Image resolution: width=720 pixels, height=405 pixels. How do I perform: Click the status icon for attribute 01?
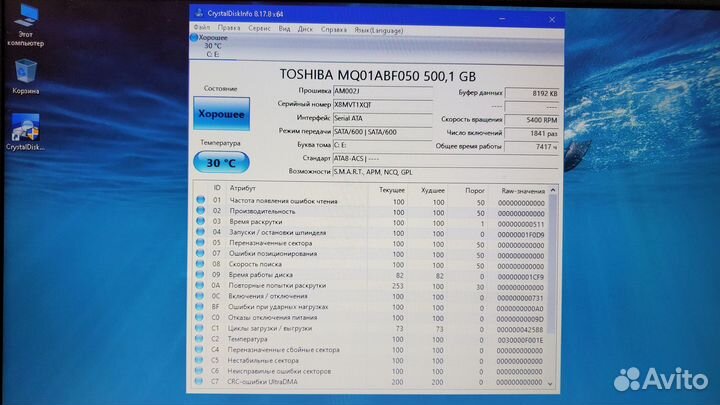click(201, 200)
